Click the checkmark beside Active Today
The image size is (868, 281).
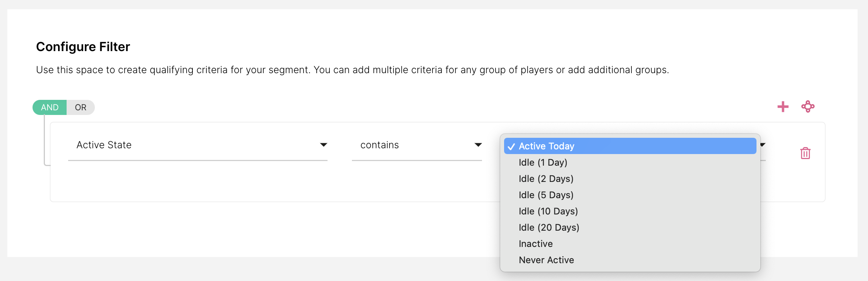click(511, 146)
